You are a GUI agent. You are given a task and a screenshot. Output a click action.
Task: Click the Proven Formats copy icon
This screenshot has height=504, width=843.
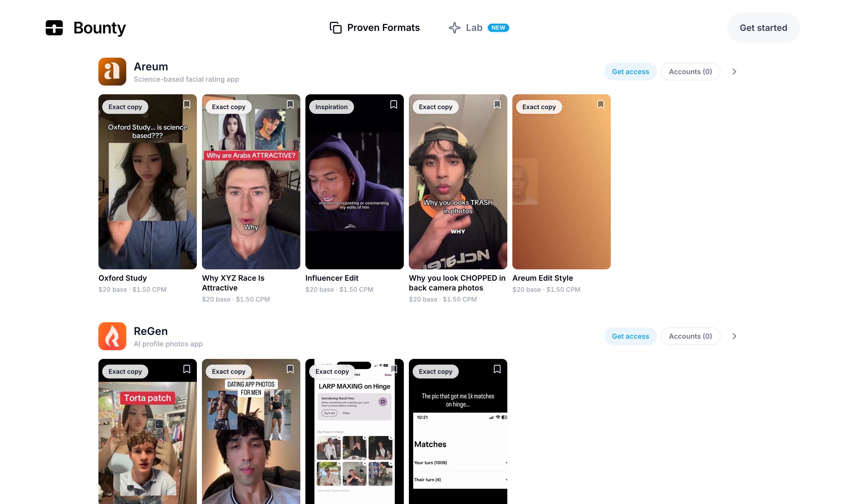point(336,28)
